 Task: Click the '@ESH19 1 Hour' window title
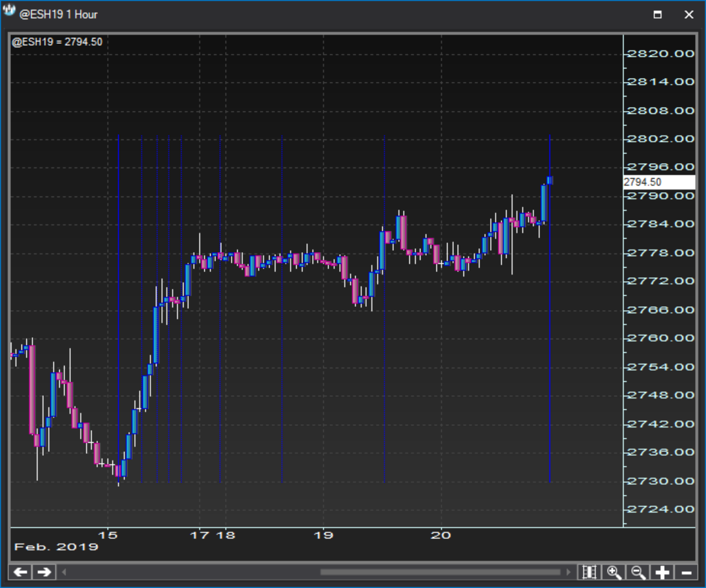pyautogui.click(x=59, y=14)
